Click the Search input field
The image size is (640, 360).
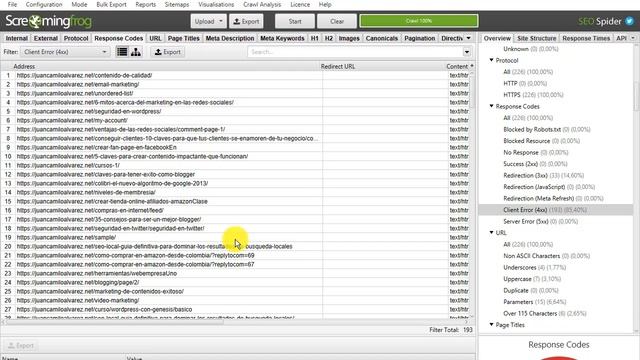[355, 52]
